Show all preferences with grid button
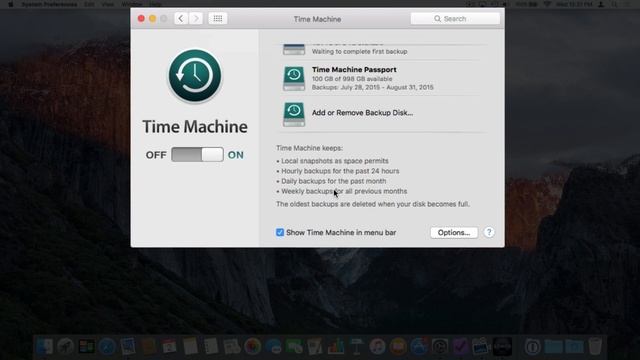The image size is (640, 360). click(x=218, y=19)
